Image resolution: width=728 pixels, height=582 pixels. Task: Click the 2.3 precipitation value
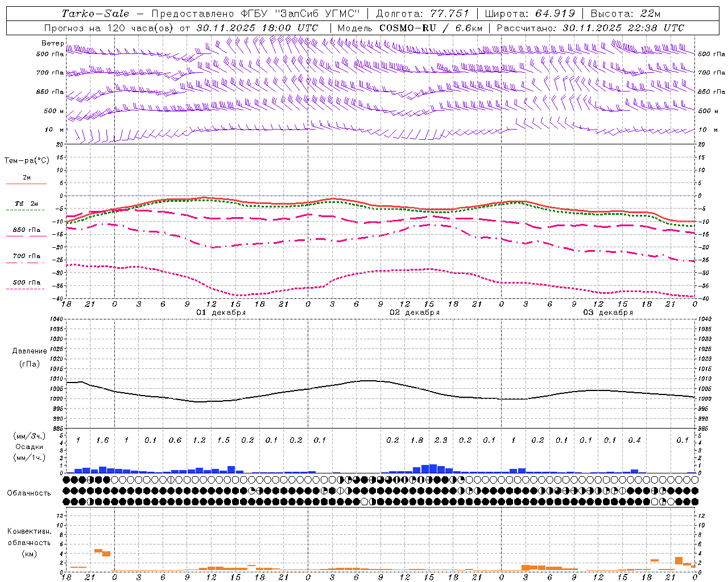[441, 440]
